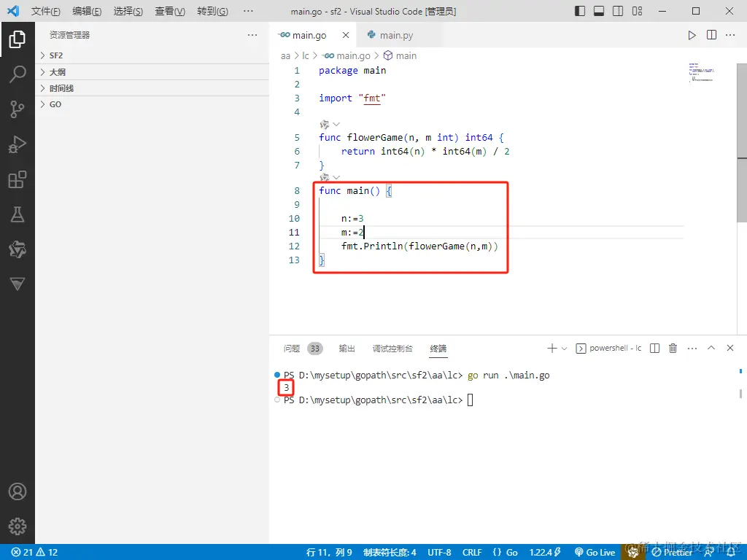Screen dimensions: 747x560
Task: Expand the GO section in explorer
Action: 152,104
